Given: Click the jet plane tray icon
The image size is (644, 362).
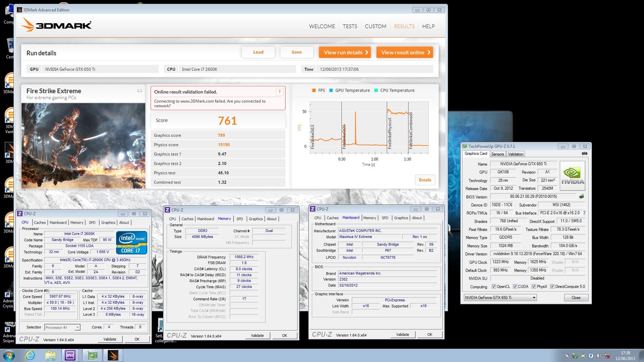Looking at the screenshot, I should coord(567,356).
